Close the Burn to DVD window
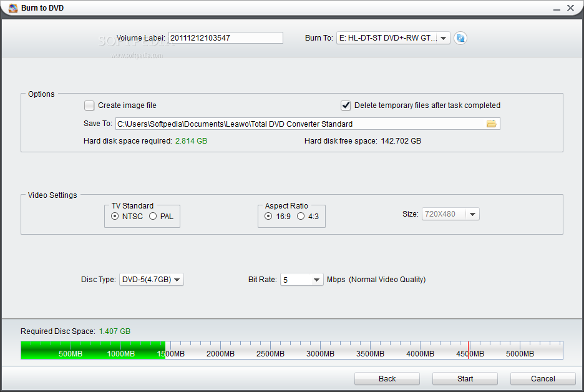The width and height of the screenshot is (584, 392). coord(571,8)
